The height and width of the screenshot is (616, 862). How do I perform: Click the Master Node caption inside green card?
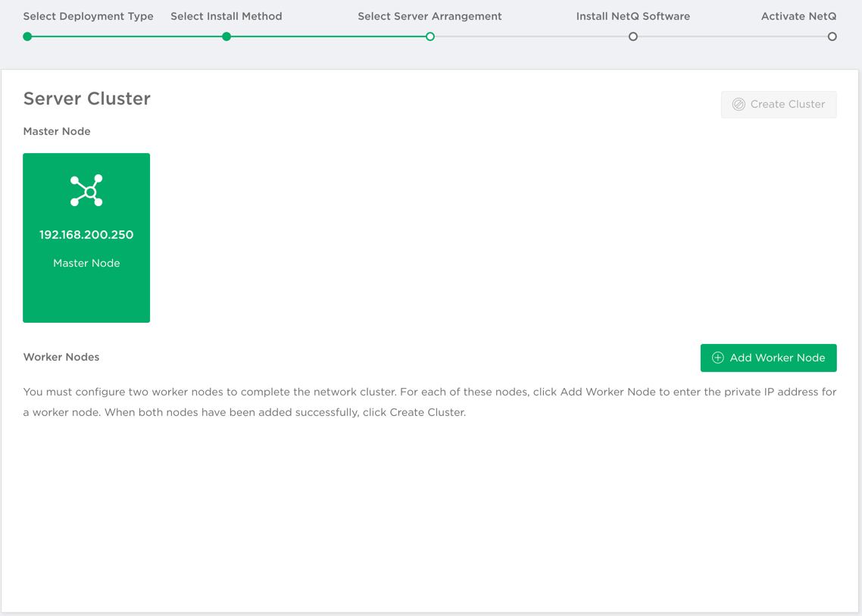pyautogui.click(x=86, y=263)
